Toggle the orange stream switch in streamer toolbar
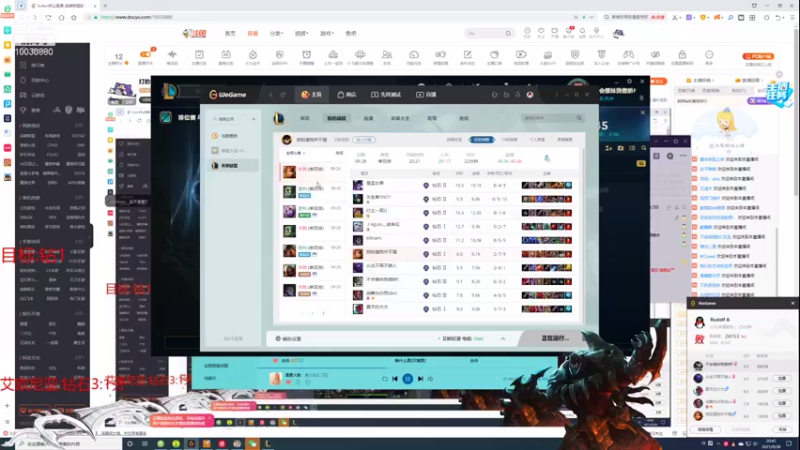 pyautogui.click(x=145, y=54)
